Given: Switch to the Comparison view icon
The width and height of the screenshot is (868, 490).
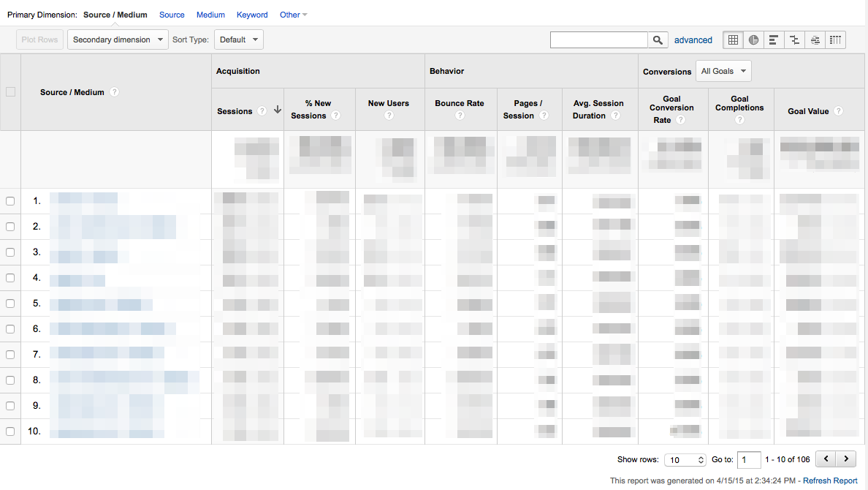Looking at the screenshot, I should click(x=794, y=40).
